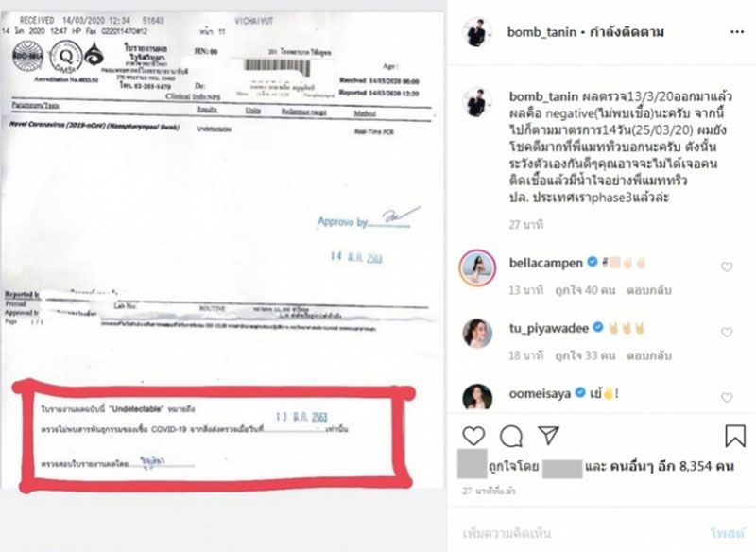Screen dimensions: 756x552
Task: Reply to bellacampen's comment via ตอบกลับ
Action: click(x=649, y=290)
